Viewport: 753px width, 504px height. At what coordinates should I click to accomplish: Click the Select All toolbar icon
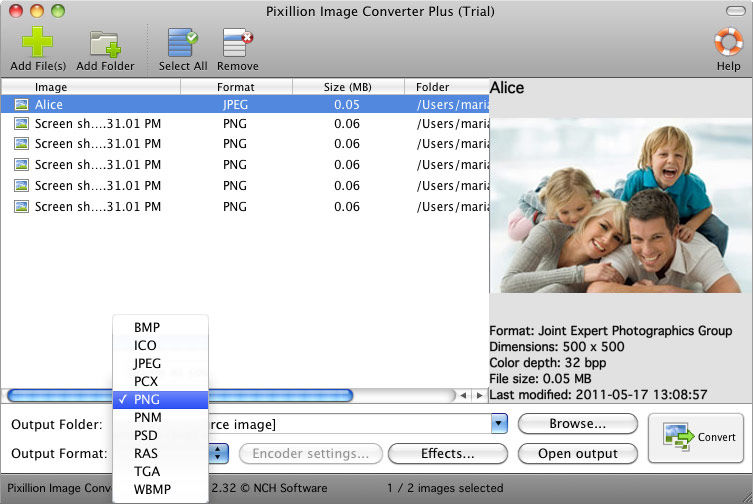[182, 44]
